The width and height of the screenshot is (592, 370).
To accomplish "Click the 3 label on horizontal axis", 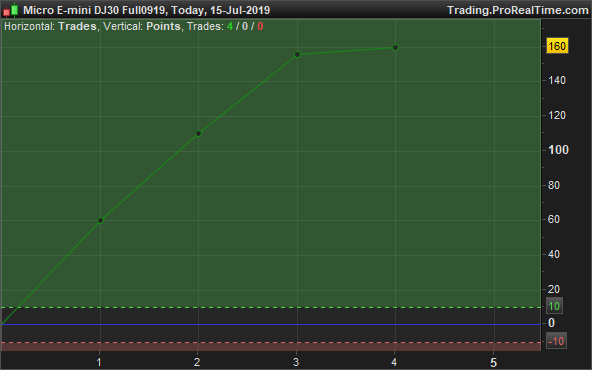I will coord(296,362).
